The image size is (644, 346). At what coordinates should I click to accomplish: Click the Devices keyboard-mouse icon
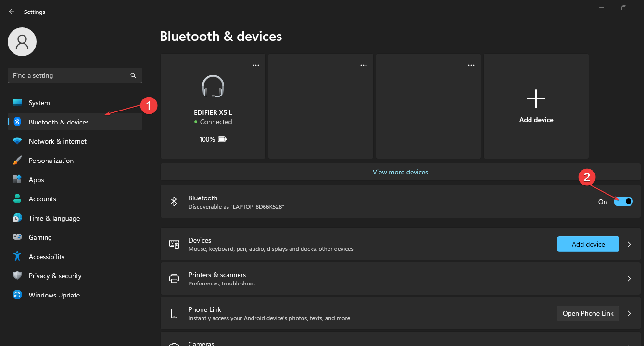tap(174, 244)
